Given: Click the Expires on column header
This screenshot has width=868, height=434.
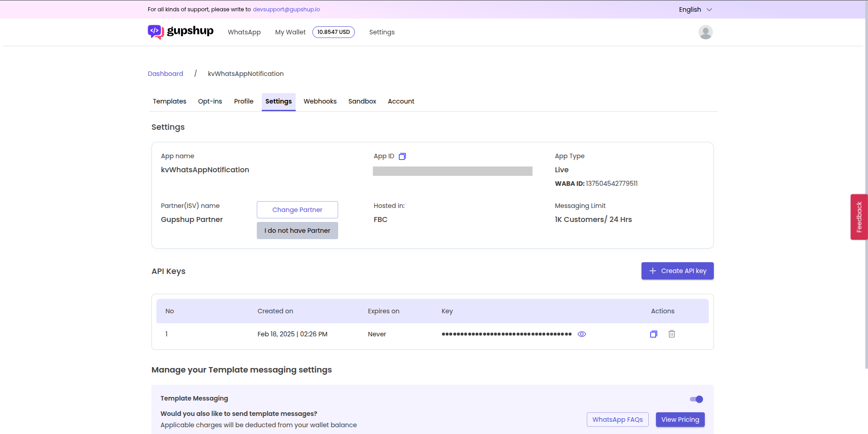Looking at the screenshot, I should point(383,311).
